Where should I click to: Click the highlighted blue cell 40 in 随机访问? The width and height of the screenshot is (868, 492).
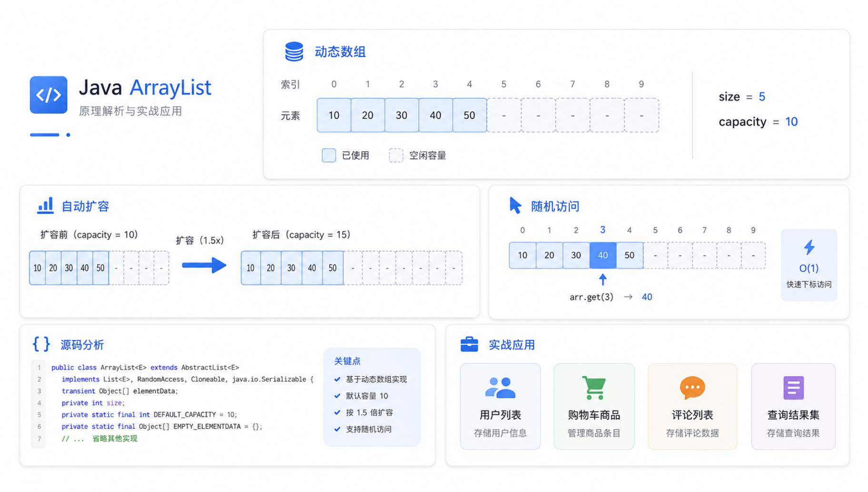[602, 255]
